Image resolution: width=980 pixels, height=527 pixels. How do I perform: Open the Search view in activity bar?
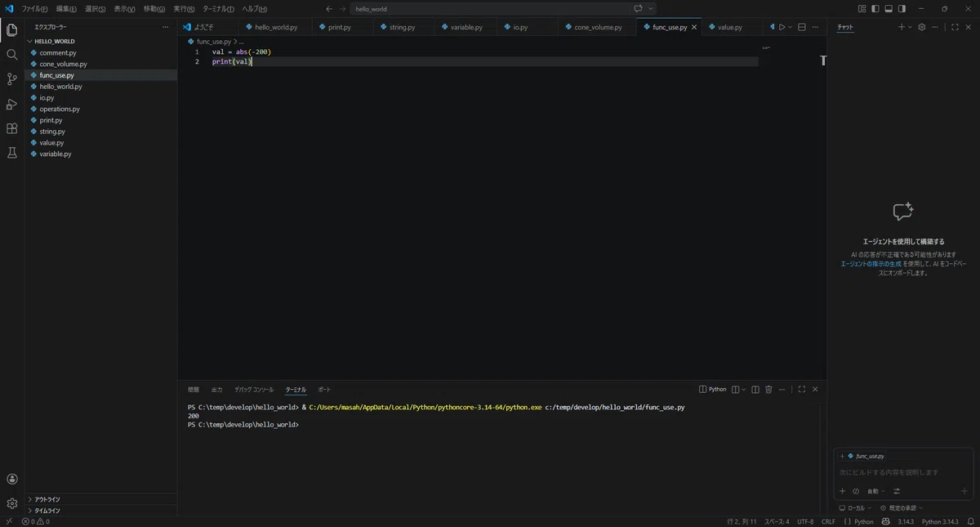11,55
